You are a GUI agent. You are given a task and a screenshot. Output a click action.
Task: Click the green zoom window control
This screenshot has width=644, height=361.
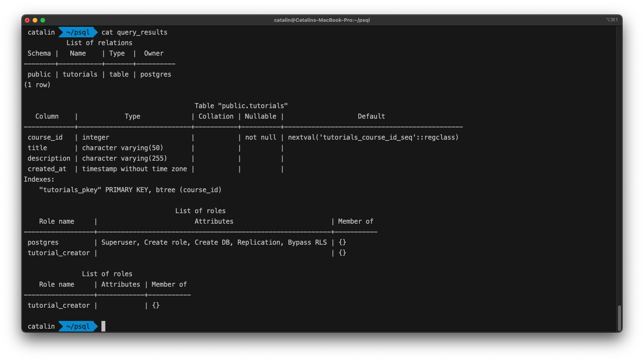pyautogui.click(x=43, y=20)
